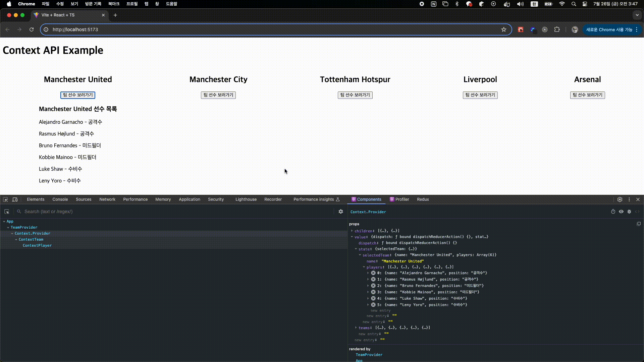Delete player entry 0 Alejandro Garnacho
The image size is (644, 362).
pyautogui.click(x=373, y=273)
